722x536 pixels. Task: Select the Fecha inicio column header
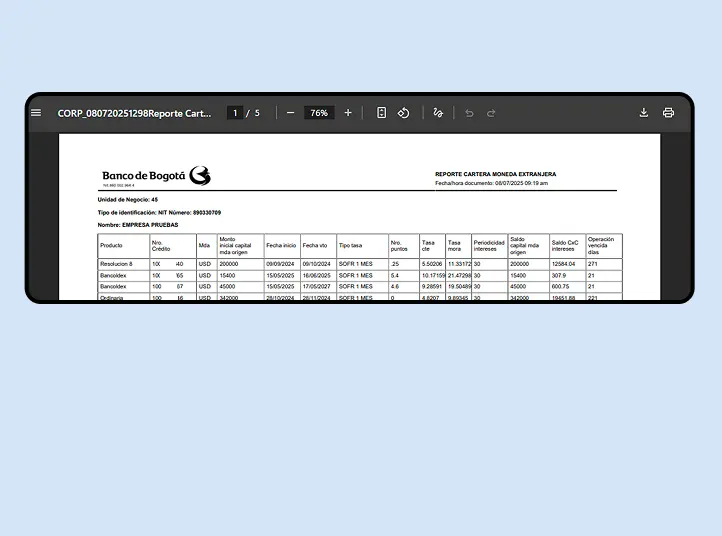[282, 246]
